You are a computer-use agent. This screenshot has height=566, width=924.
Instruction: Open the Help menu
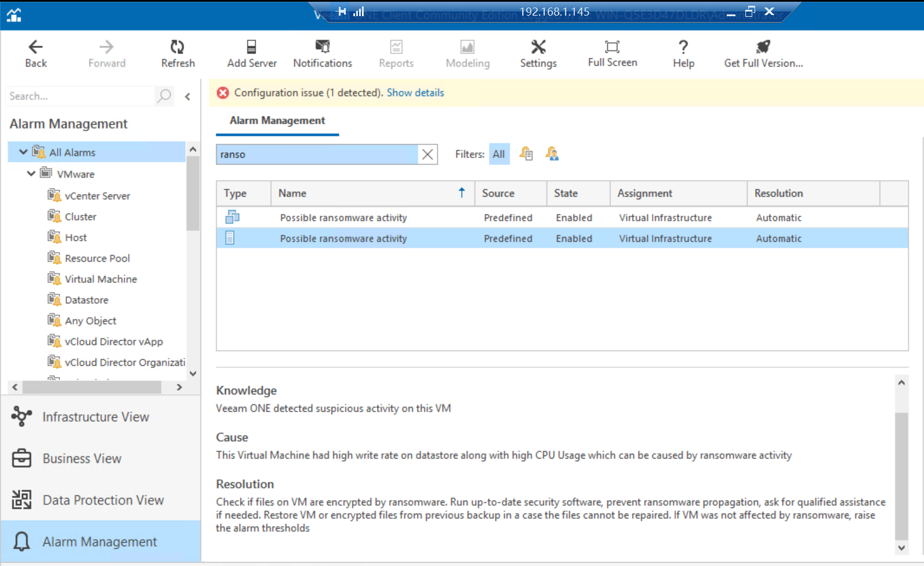(683, 54)
